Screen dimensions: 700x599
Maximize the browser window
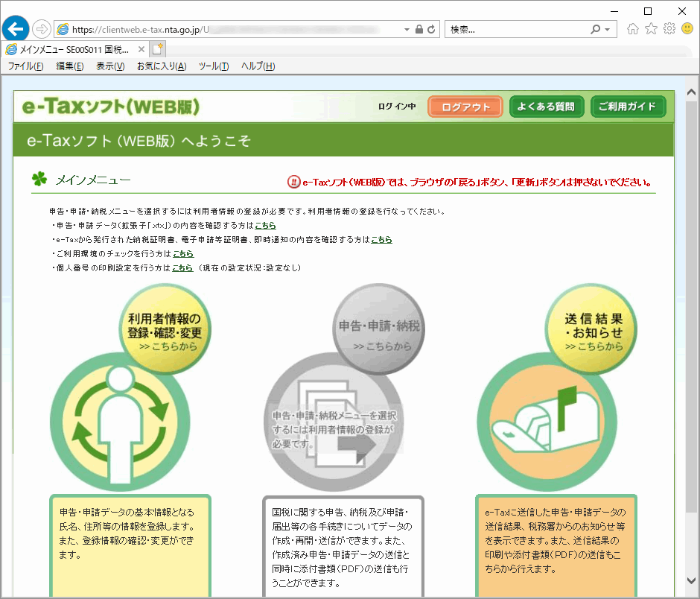pos(648,11)
